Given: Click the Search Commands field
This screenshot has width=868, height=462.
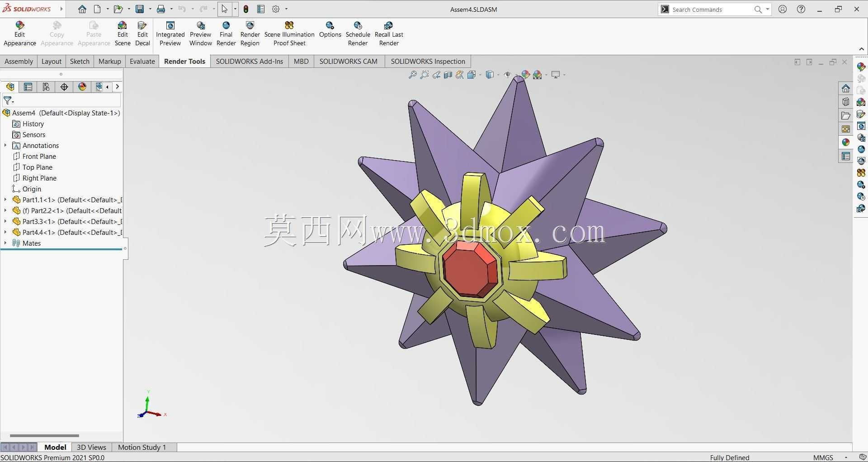Looking at the screenshot, I should click(712, 10).
